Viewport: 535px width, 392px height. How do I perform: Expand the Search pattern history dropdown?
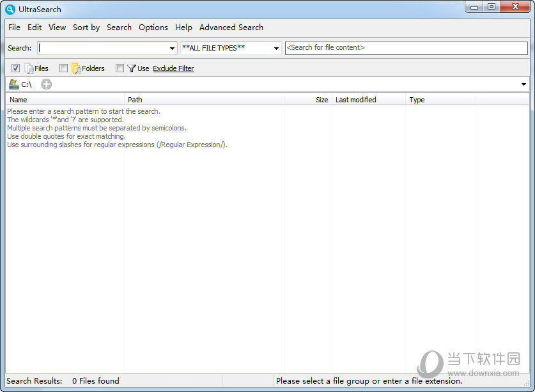coord(173,48)
